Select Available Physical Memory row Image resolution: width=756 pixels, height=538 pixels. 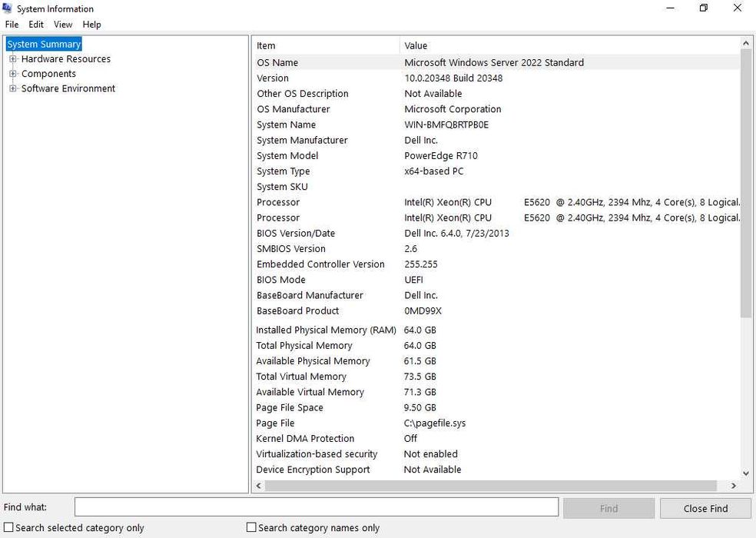pyautogui.click(x=496, y=361)
